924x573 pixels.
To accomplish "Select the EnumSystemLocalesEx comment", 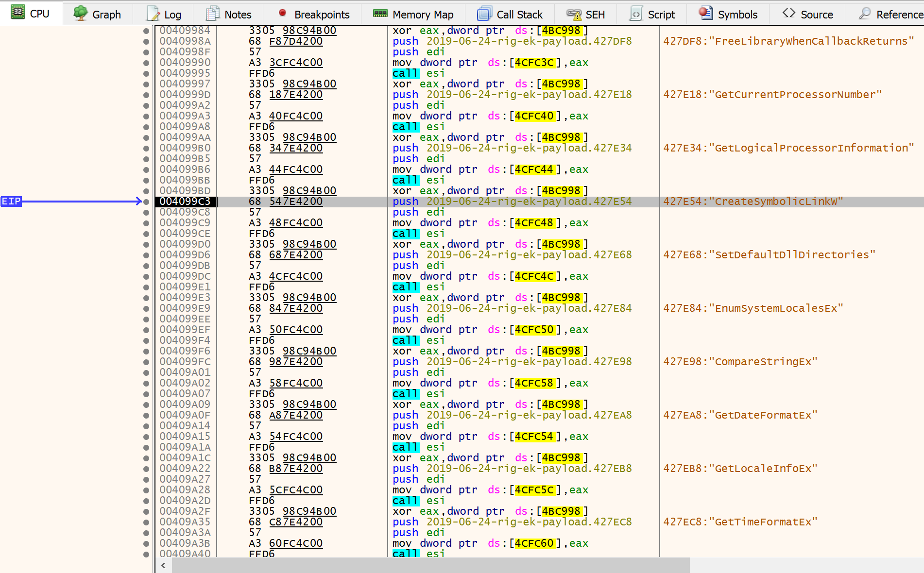I will tap(753, 308).
